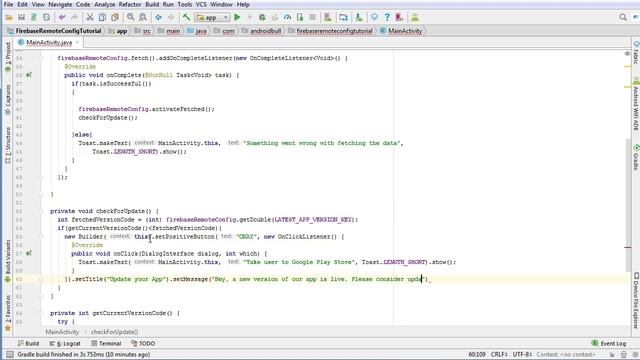The width and height of the screenshot is (640, 360).
Task: Click the Make Project hammer icon
Action: (186, 18)
